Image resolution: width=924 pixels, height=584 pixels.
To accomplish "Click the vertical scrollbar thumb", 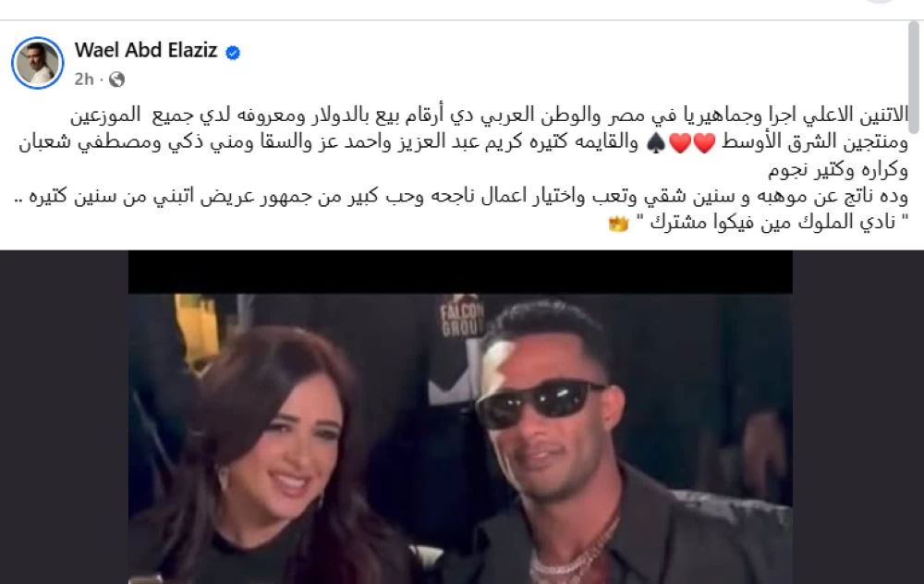I will (915, 76).
